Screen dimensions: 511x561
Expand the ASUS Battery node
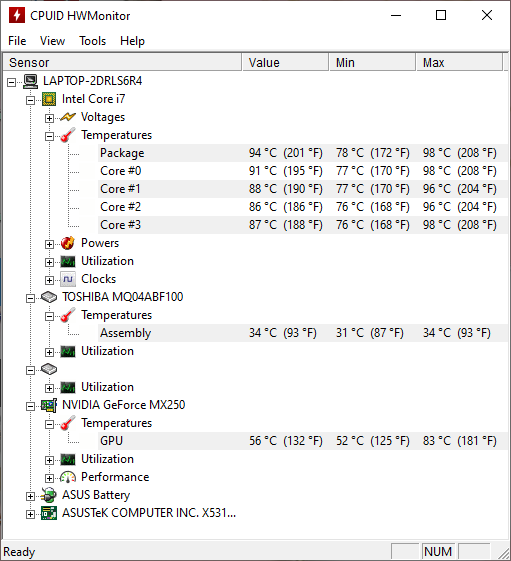point(30,496)
